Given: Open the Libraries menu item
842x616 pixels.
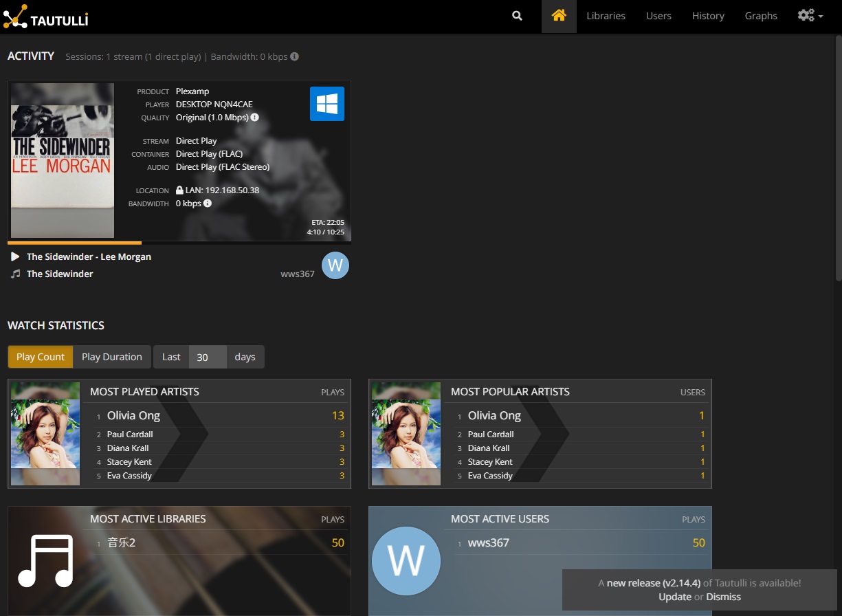Looking at the screenshot, I should [x=606, y=16].
